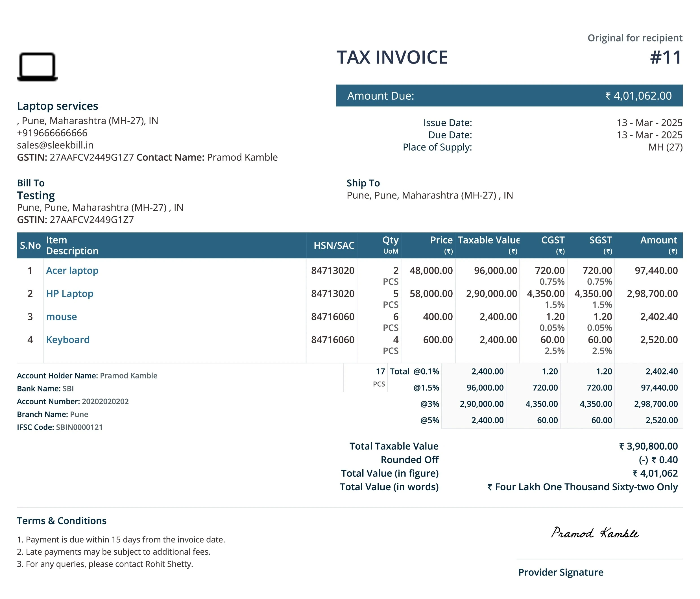Viewport: 700px width, 599px height.
Task: Click the Rounded Off value (-) ₹ 0.40
Action: tap(658, 460)
